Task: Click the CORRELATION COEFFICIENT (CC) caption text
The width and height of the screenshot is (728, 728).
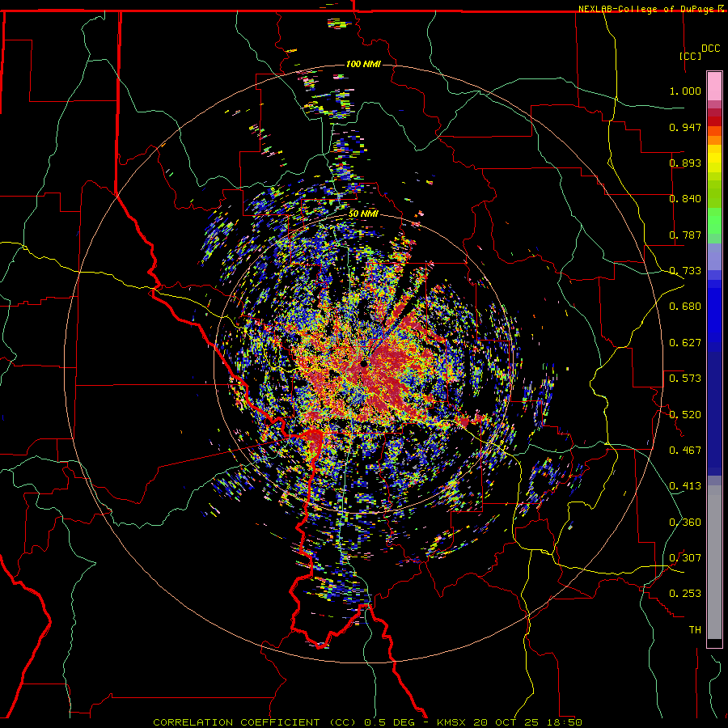Action: pyautogui.click(x=255, y=722)
